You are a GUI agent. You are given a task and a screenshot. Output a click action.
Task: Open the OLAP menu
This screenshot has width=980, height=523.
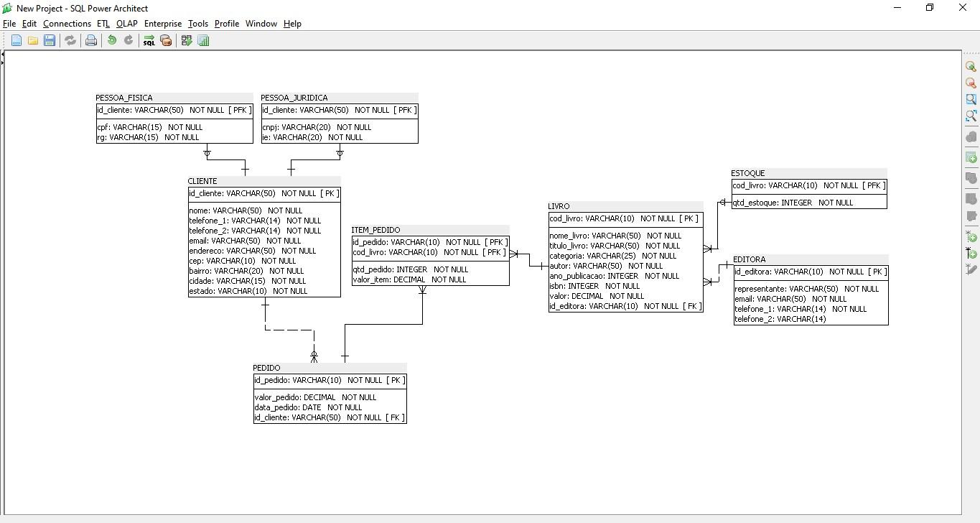127,24
